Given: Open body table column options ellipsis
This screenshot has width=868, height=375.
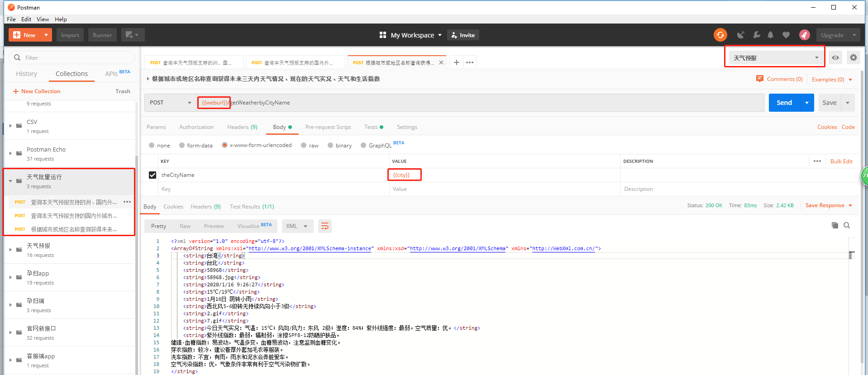Looking at the screenshot, I should [817, 161].
